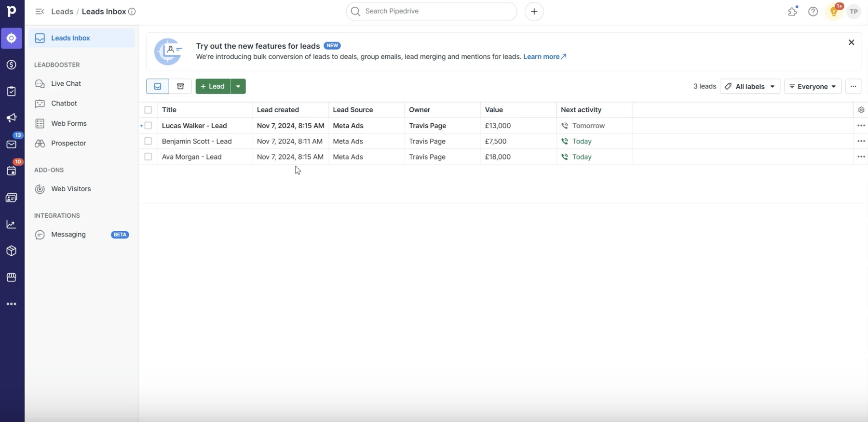Close the new features banner

tap(851, 42)
